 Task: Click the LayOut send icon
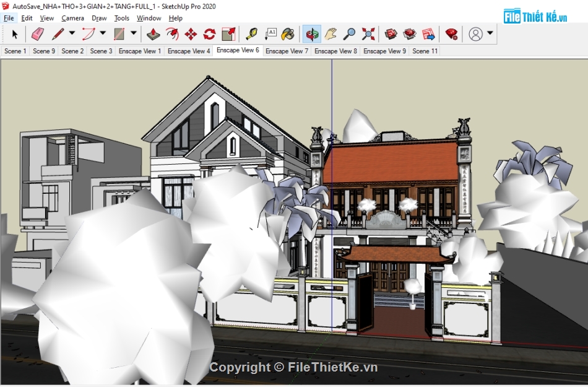(428, 34)
